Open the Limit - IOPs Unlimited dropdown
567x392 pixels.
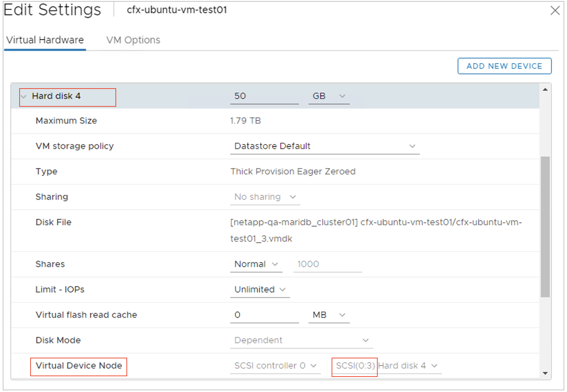pyautogui.click(x=260, y=289)
